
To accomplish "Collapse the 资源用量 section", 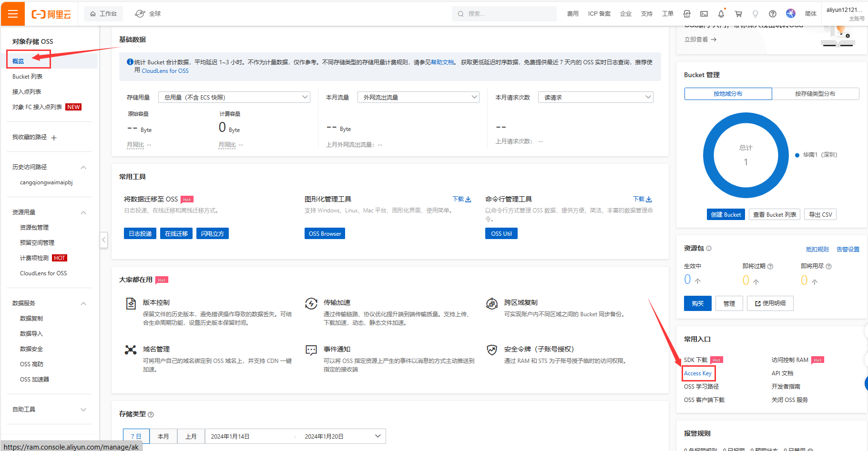I will tap(83, 212).
